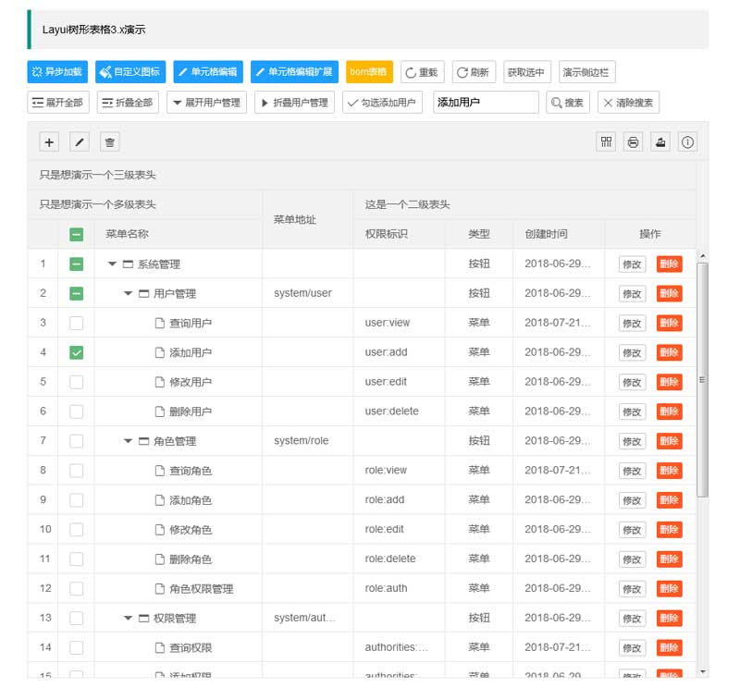Click the search input containing 添加用户
740x700 pixels.
(486, 103)
